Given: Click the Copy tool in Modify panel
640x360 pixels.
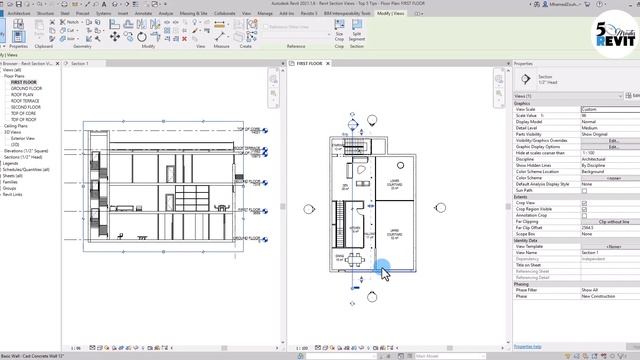Looking at the screenshot, I should click(x=128, y=37).
